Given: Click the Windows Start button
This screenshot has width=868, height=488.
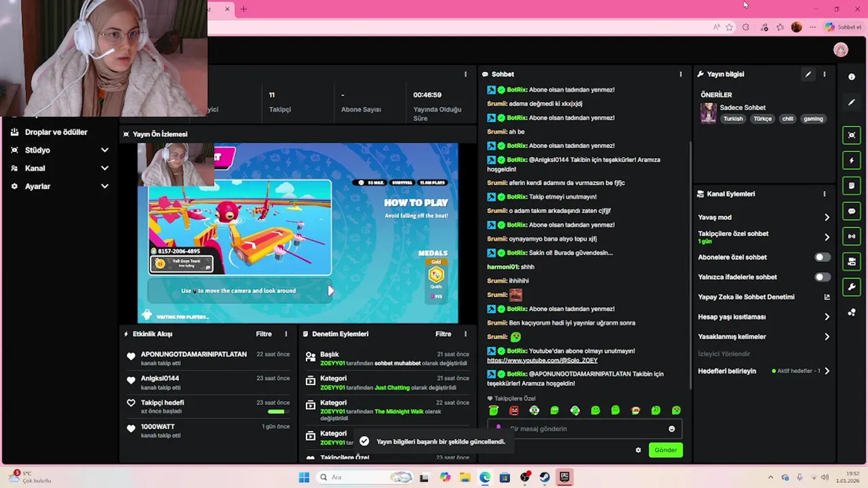Looking at the screenshot, I should pyautogui.click(x=304, y=477).
